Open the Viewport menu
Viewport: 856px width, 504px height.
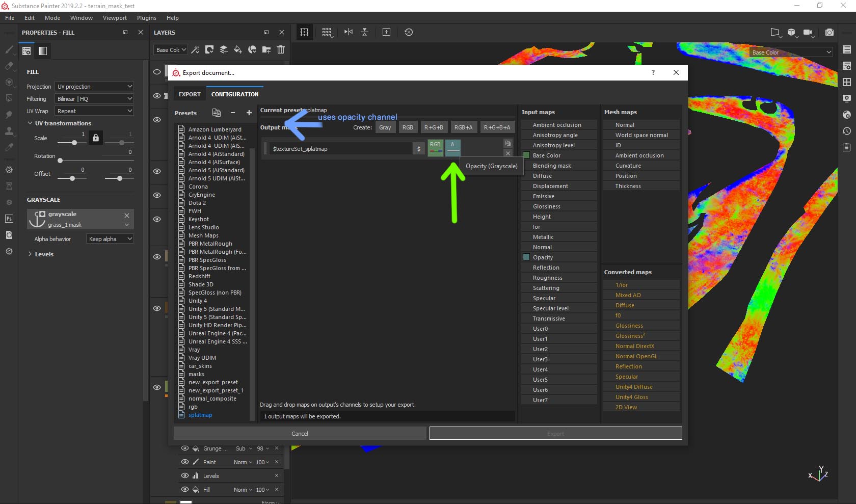[x=115, y=18]
